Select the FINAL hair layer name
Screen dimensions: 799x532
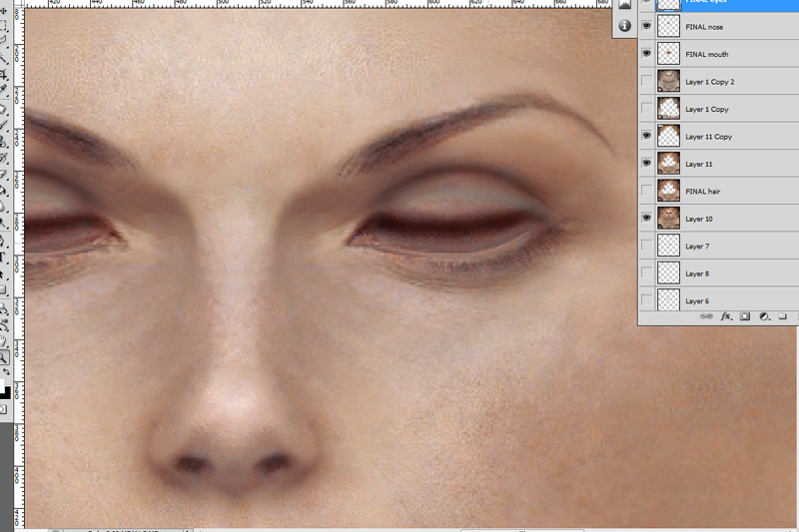(x=703, y=192)
